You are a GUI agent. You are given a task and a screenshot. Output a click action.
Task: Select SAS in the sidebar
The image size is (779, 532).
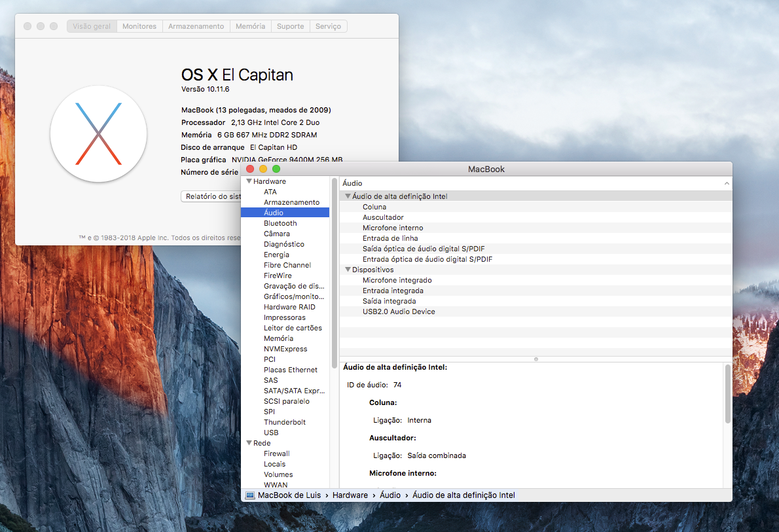click(271, 380)
